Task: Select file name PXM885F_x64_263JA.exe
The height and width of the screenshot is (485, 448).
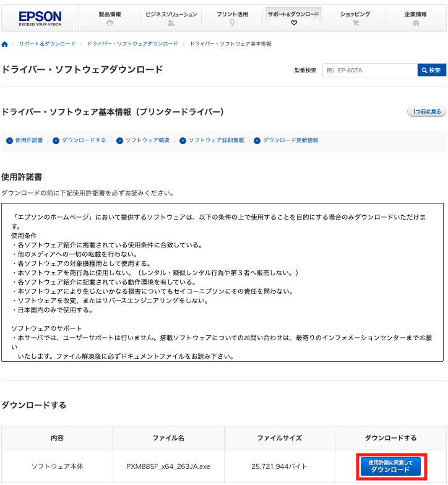Action: click(168, 466)
